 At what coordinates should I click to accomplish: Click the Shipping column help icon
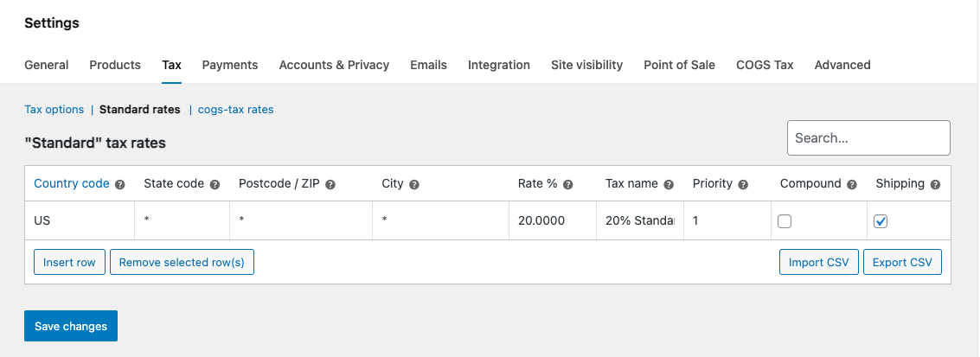point(935,184)
